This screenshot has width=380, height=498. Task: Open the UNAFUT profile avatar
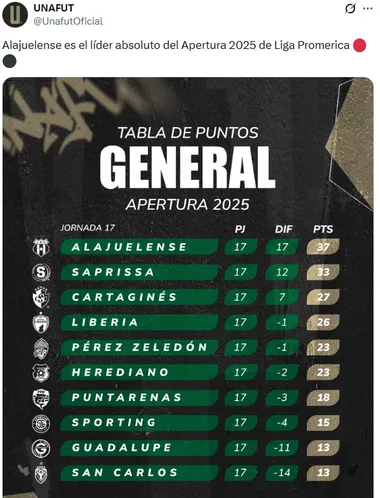[15, 14]
